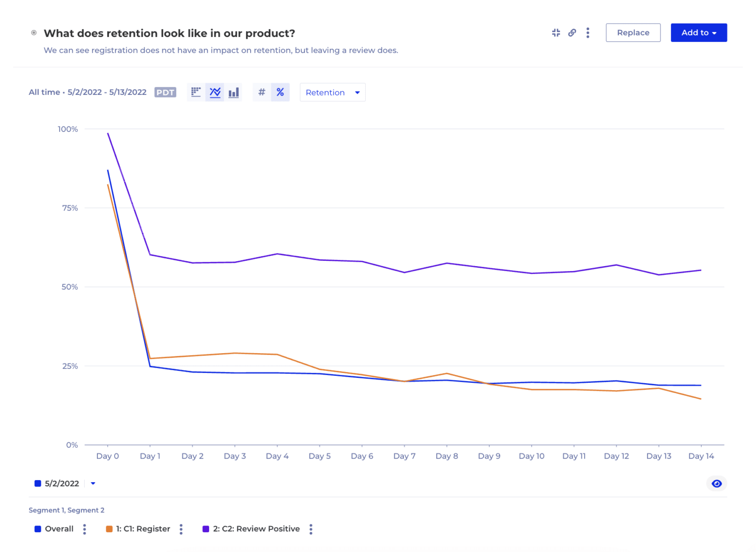
Task: Open the Add to dropdown button
Action: tap(698, 33)
